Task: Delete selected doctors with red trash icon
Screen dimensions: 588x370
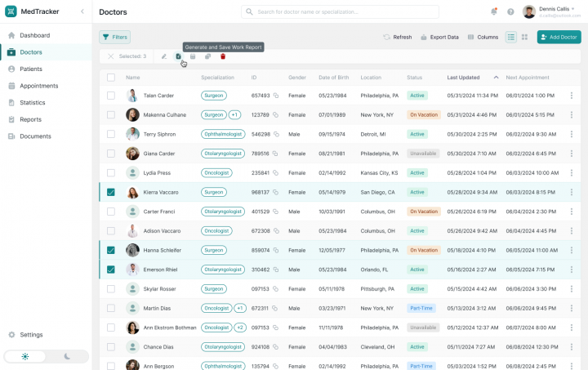Action: pos(222,56)
